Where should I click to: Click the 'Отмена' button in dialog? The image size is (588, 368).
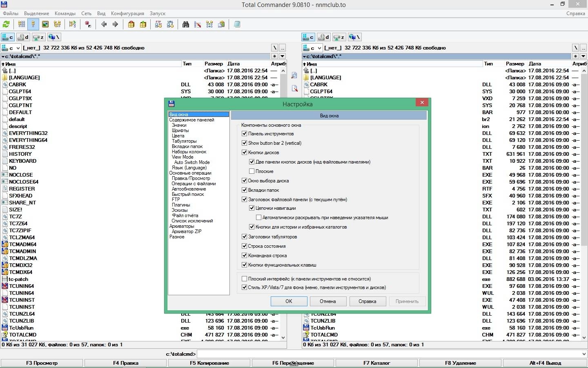tap(328, 301)
